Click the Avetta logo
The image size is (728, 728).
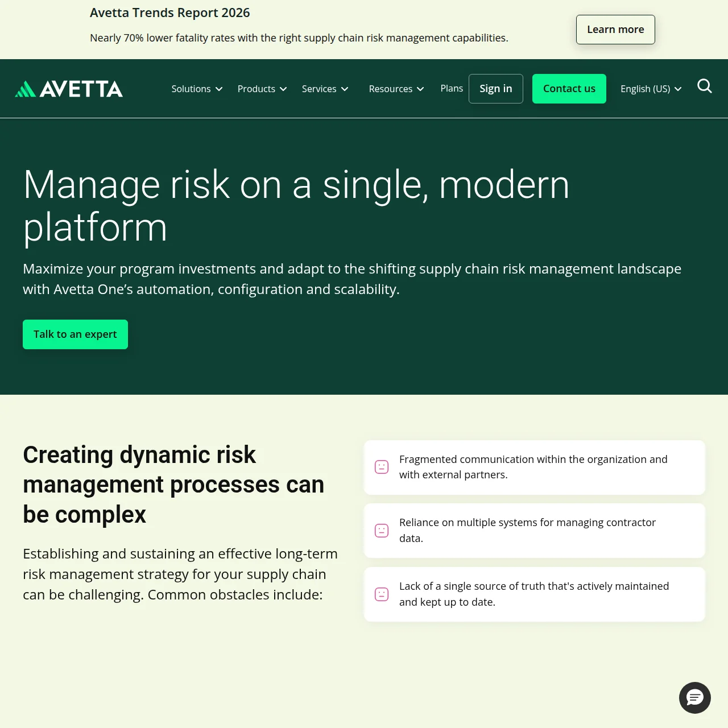69,89
